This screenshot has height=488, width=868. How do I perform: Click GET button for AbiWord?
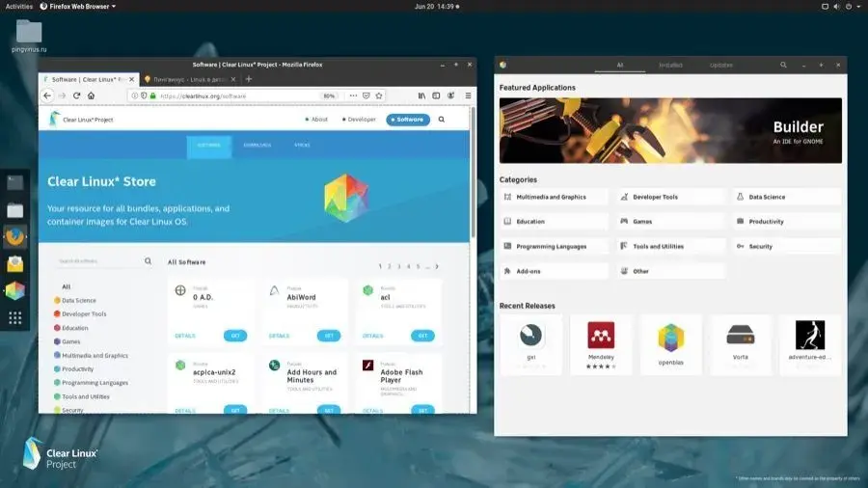coord(329,336)
